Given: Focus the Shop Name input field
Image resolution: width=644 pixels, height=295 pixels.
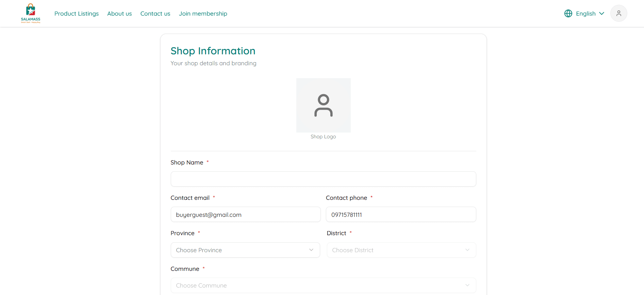Looking at the screenshot, I should pos(323,179).
